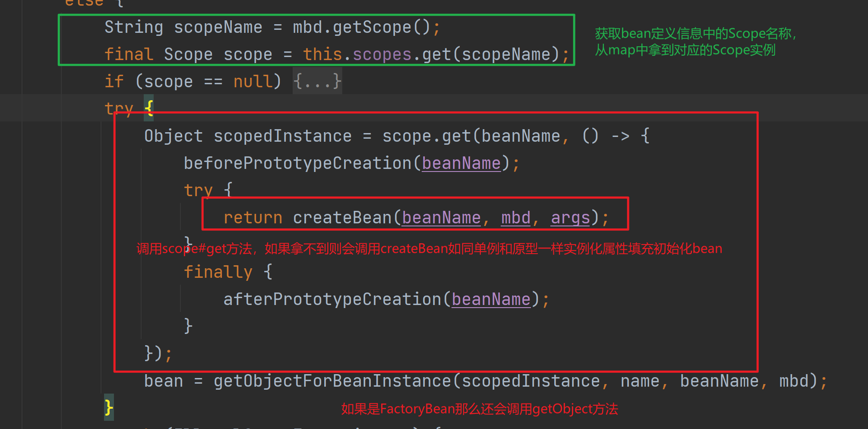Click the scopes field reference

tap(382, 54)
